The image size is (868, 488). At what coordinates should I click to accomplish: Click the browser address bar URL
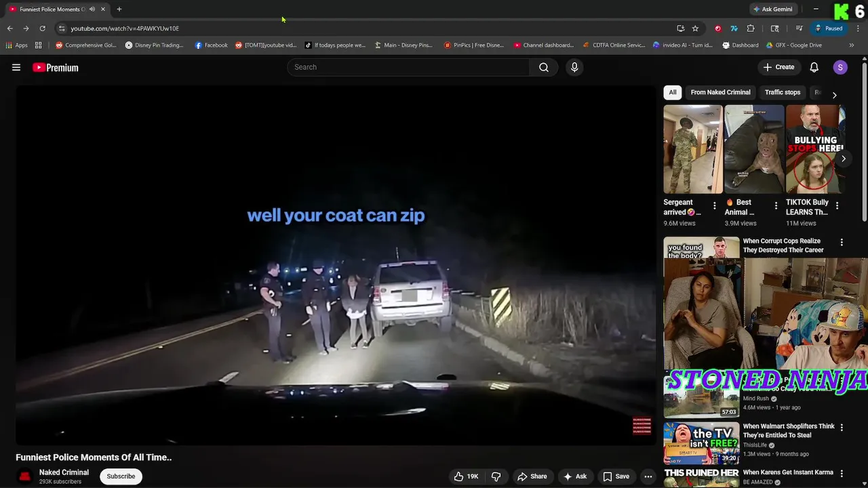[125, 28]
